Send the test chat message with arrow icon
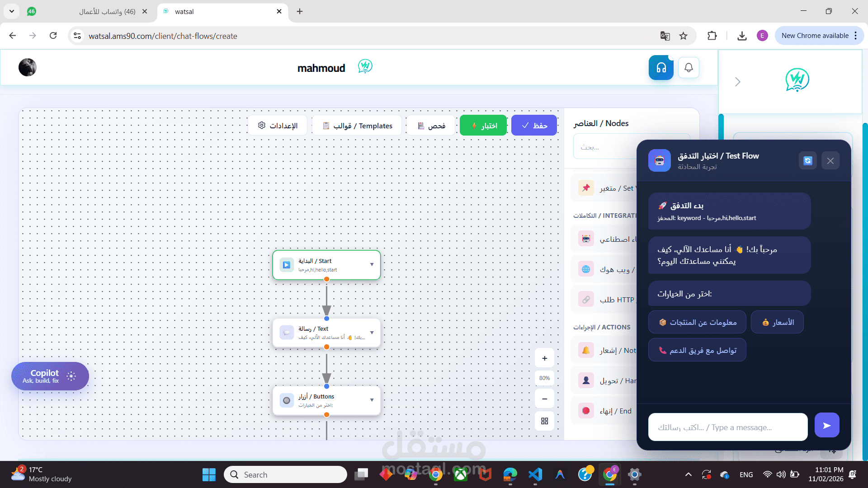Screen dimensions: 868x488 click(x=826, y=425)
